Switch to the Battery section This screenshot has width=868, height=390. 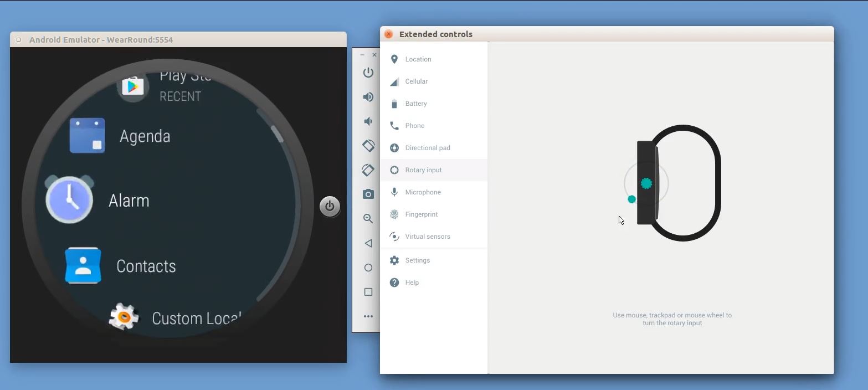tap(415, 104)
